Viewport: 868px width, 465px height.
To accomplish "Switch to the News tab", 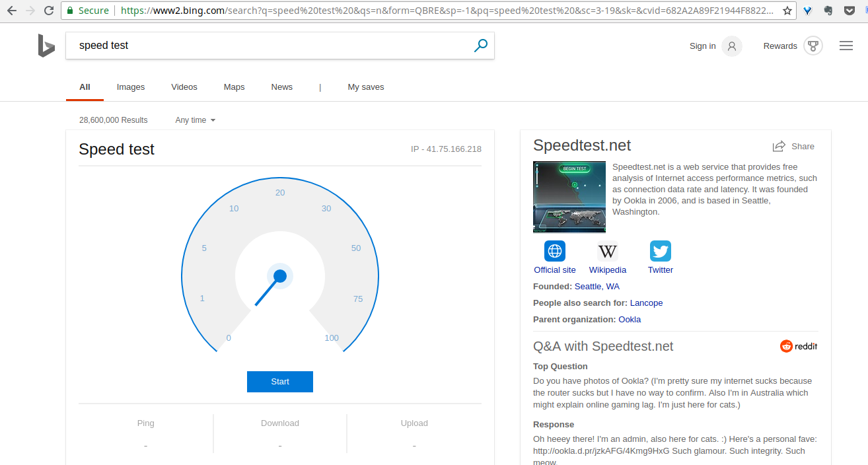I will coord(282,87).
